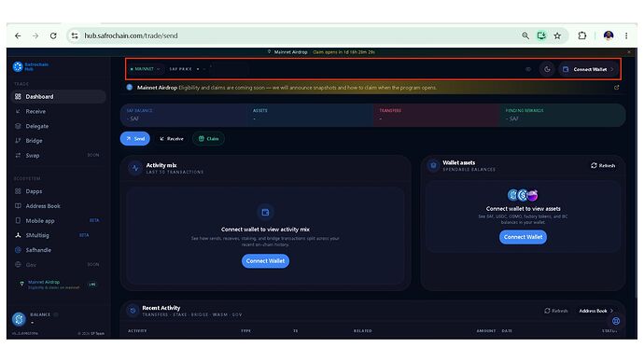Open the MAINNET network dropdown
The image size is (644, 362).
pos(146,69)
